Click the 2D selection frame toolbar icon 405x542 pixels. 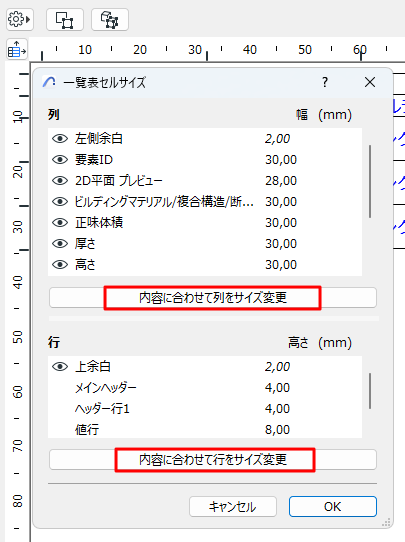(x=65, y=20)
